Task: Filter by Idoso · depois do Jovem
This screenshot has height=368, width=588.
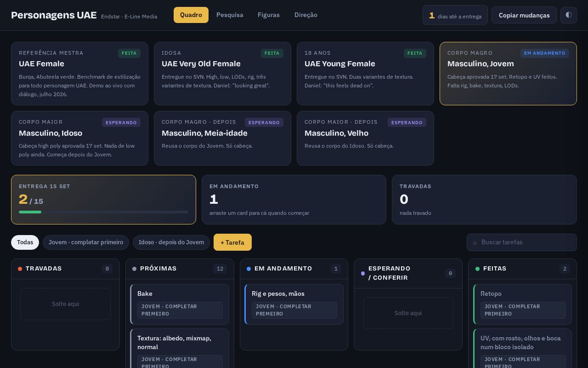Action: coord(171,242)
